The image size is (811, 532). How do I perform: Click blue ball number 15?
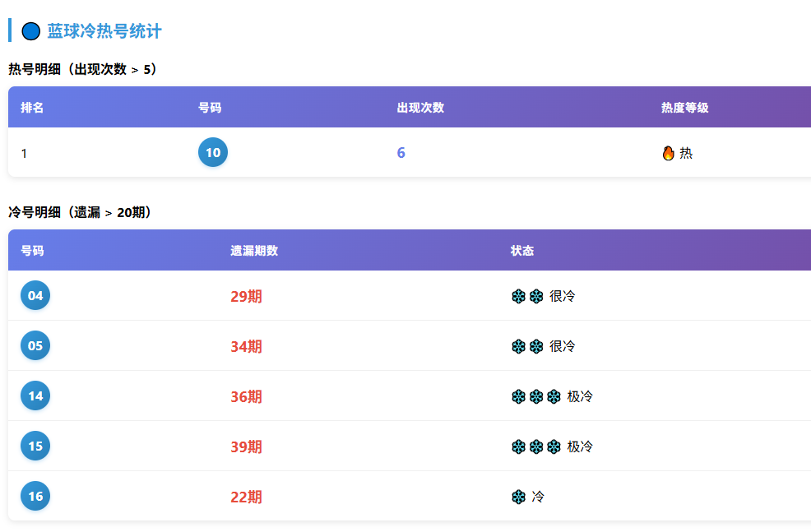click(35, 446)
